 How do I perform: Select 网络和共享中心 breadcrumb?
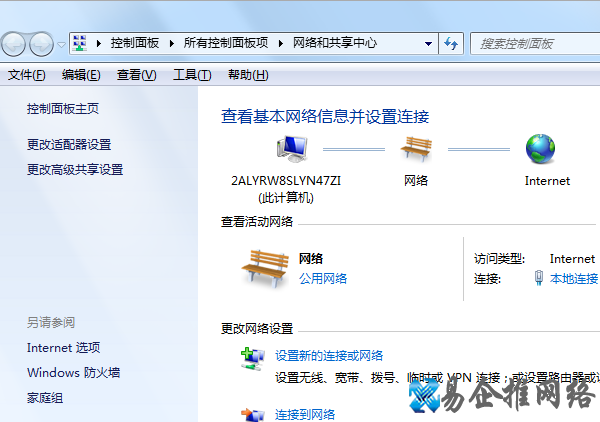tap(335, 43)
